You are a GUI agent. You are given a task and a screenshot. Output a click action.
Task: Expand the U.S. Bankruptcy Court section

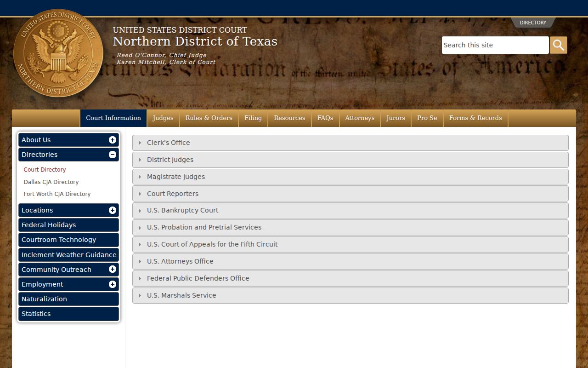point(351,210)
